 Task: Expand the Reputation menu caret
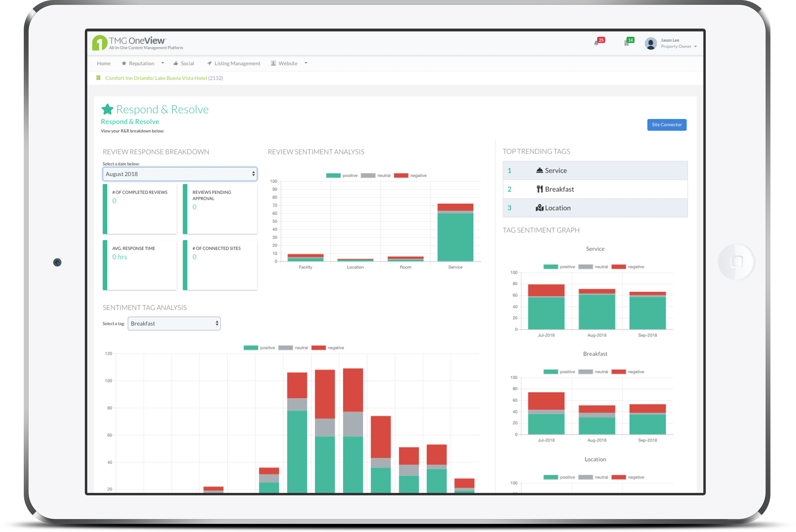pos(162,63)
